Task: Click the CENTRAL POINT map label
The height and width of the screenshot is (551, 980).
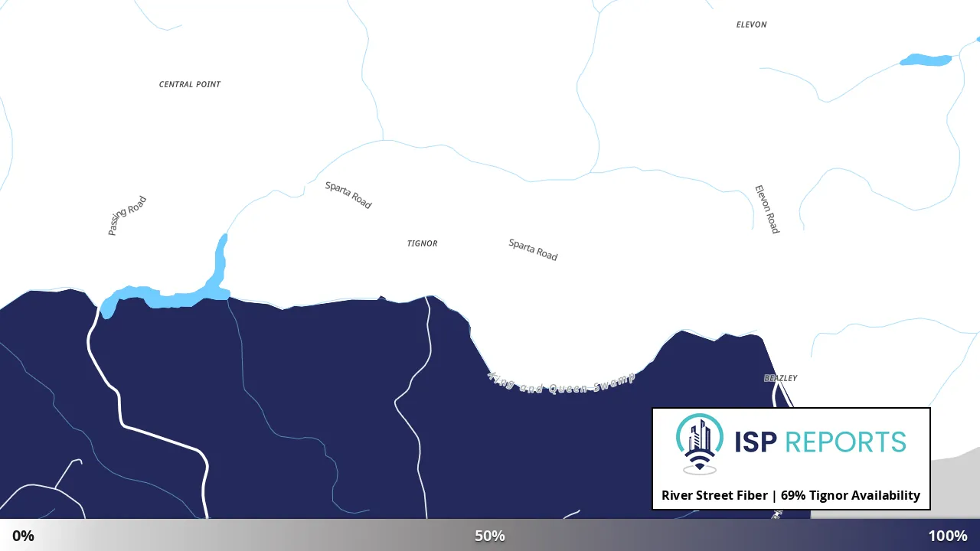Action: click(x=190, y=84)
